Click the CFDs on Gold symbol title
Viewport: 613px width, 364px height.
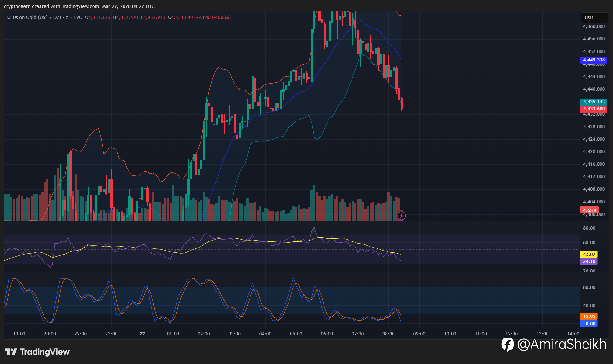click(34, 17)
